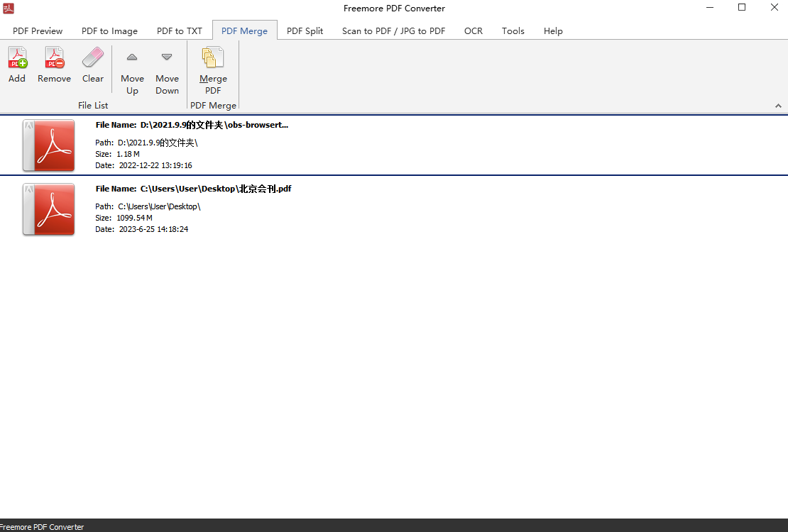Open the PDF to TXT tab
This screenshot has height=532, width=788.
pos(180,31)
